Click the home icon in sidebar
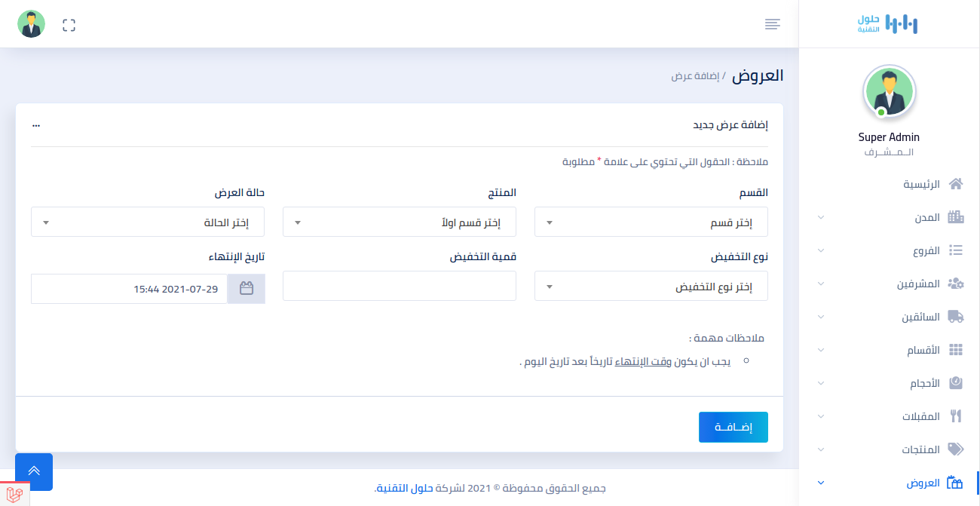This screenshot has height=506, width=980. (x=956, y=184)
